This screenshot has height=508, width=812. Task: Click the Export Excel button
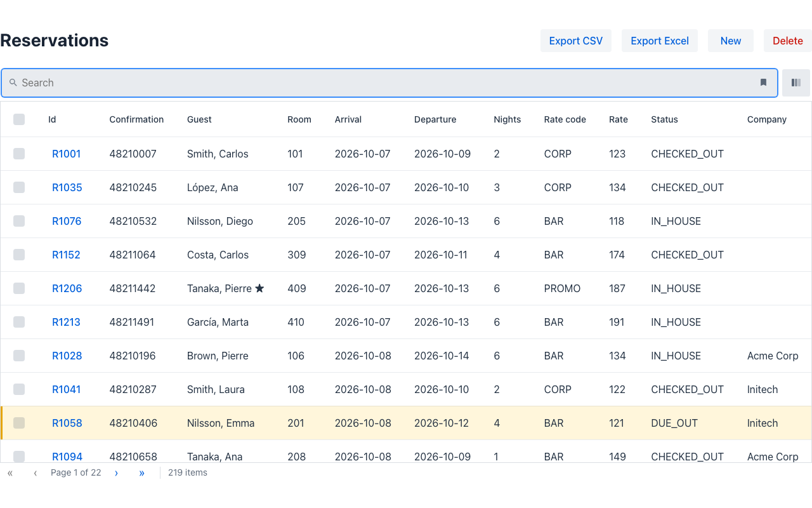coord(660,41)
